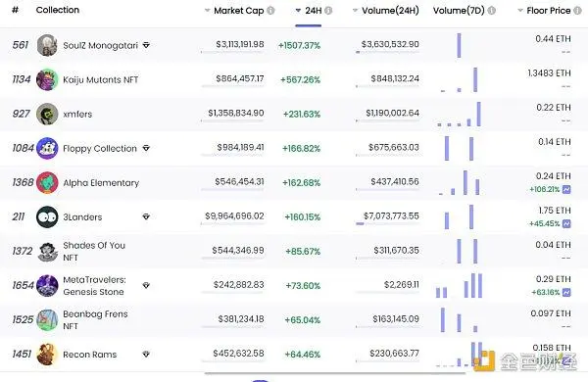Click the Floor Price info icon
The image size is (588, 382).
click(578, 11)
